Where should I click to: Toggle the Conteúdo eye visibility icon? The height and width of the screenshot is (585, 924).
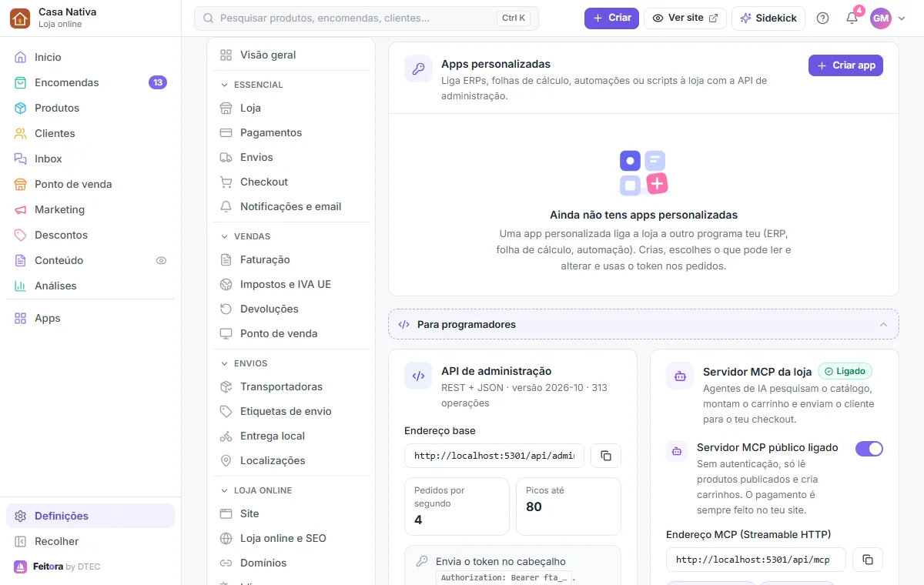tap(161, 260)
